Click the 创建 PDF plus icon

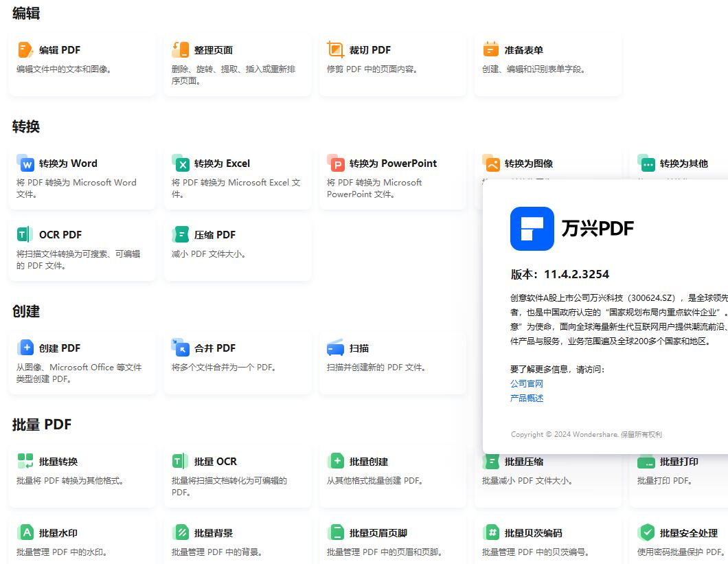[25, 348]
